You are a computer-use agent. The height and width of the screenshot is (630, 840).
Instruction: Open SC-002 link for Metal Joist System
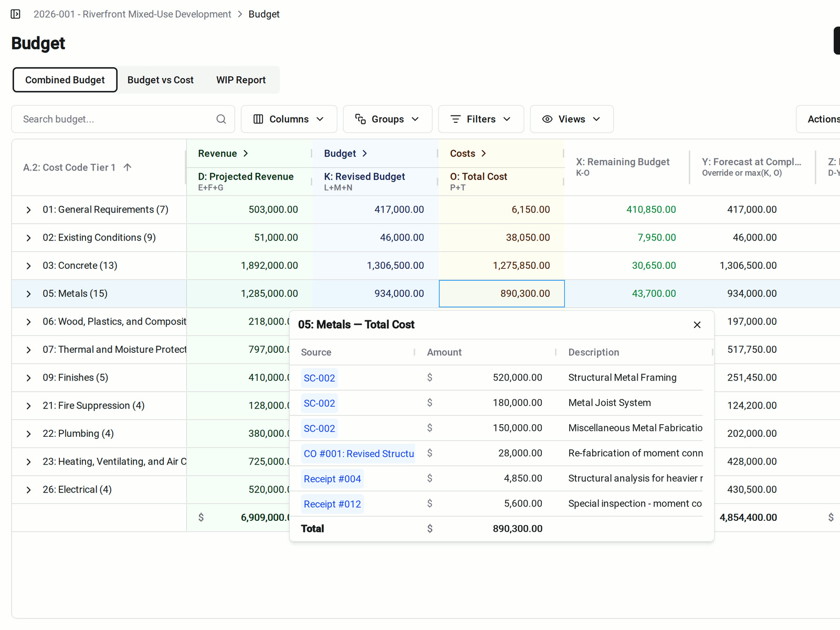click(319, 403)
